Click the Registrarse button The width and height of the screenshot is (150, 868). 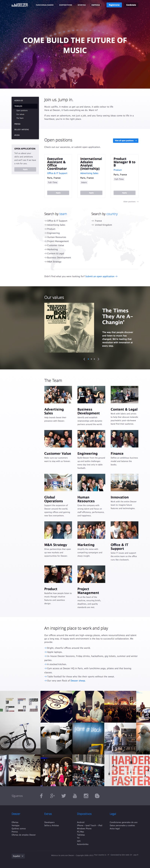coord(114,5)
